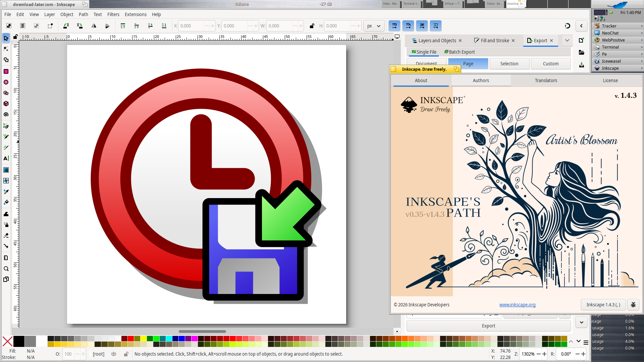
Task: Toggle the width/height ratio lock
Action: [x=312, y=26]
